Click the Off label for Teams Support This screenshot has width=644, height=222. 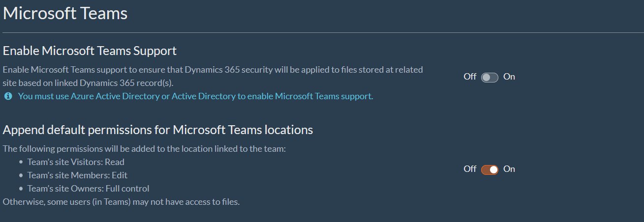pos(470,77)
